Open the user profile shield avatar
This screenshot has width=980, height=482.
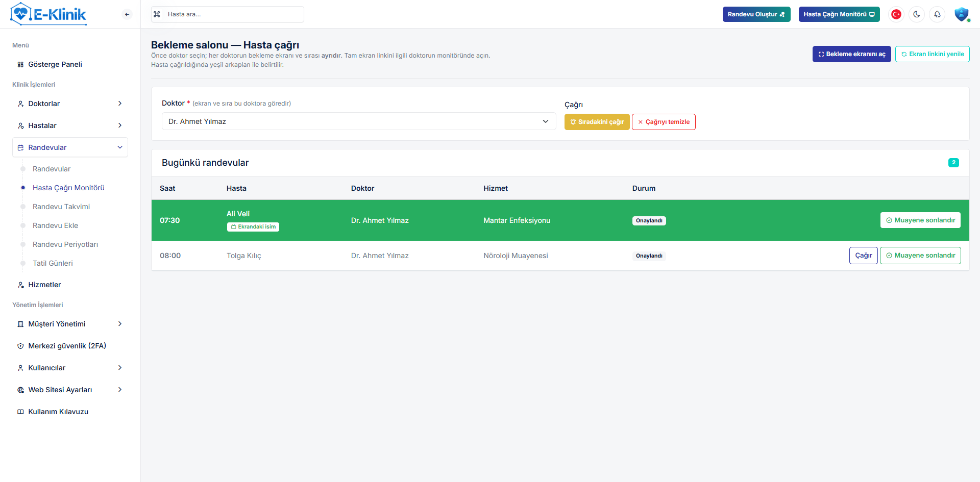961,14
